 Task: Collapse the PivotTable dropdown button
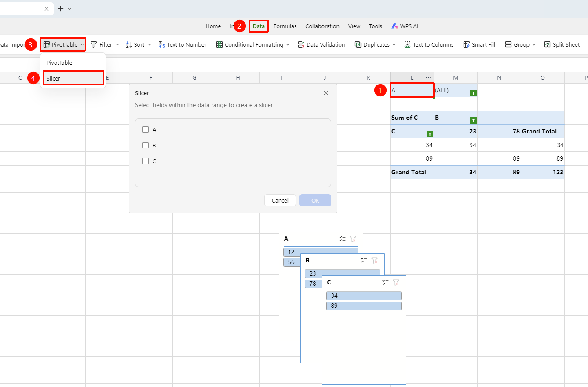tap(82, 44)
